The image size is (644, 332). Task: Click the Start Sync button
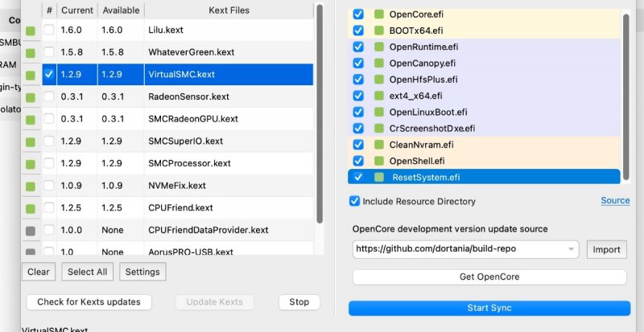(489, 308)
